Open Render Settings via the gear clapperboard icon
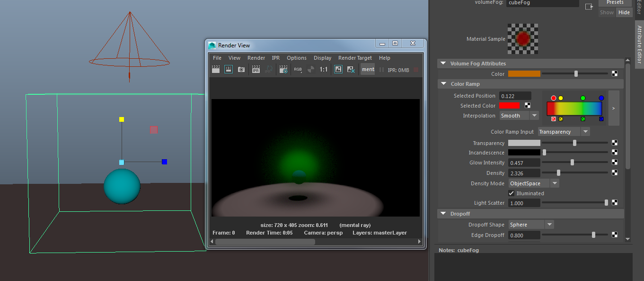This screenshot has width=644, height=281. coord(283,69)
